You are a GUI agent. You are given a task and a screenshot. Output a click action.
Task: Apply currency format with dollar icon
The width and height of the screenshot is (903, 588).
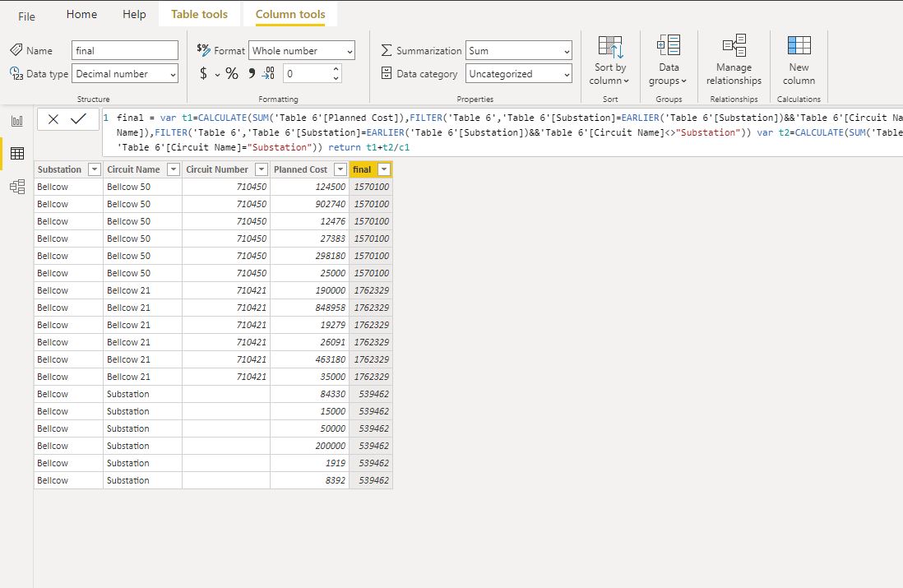203,73
